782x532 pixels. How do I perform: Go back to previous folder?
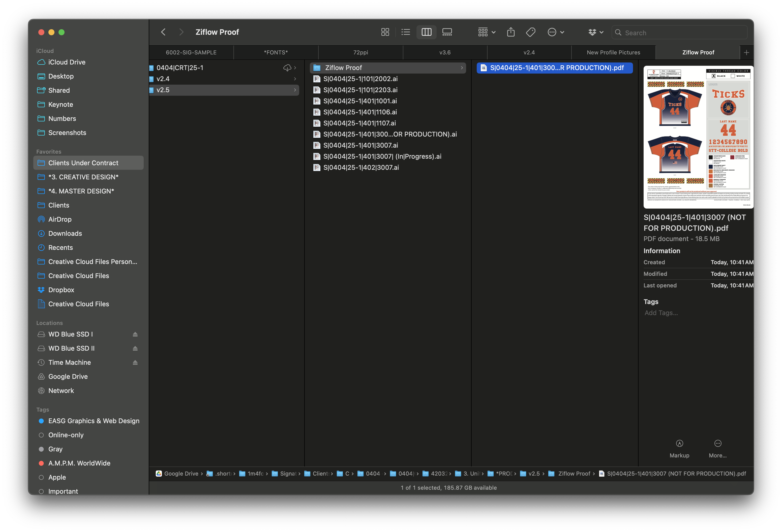164,32
